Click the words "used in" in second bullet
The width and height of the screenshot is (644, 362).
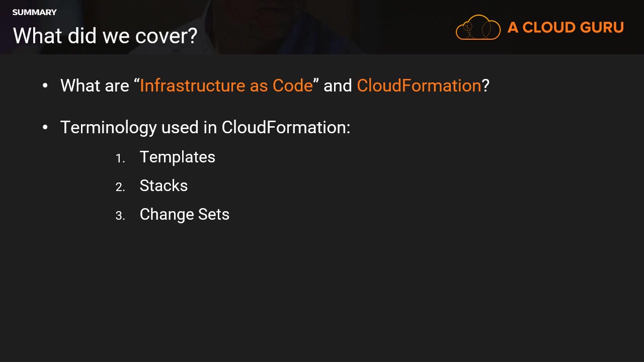pyautogui.click(x=189, y=127)
